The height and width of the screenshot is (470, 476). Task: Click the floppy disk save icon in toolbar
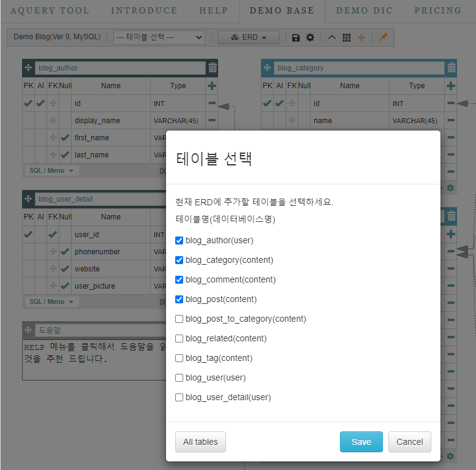296,37
